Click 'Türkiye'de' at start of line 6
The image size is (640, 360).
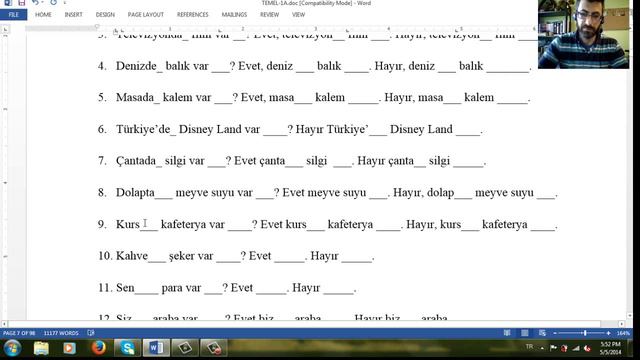[x=143, y=129]
